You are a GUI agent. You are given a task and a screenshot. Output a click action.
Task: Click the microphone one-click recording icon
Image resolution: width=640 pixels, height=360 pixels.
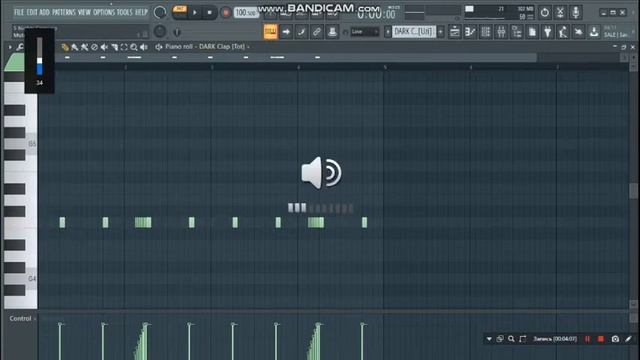click(x=576, y=13)
